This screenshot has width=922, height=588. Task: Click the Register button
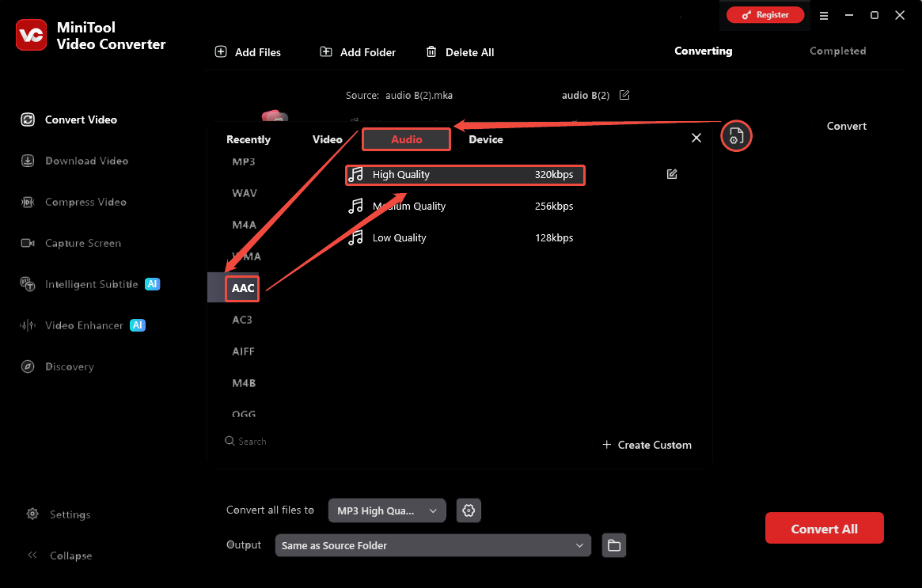tap(765, 15)
